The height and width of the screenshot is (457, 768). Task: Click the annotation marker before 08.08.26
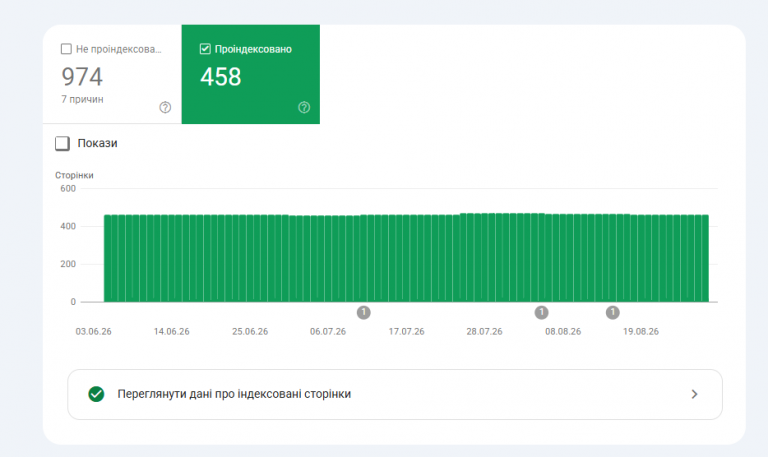541,313
